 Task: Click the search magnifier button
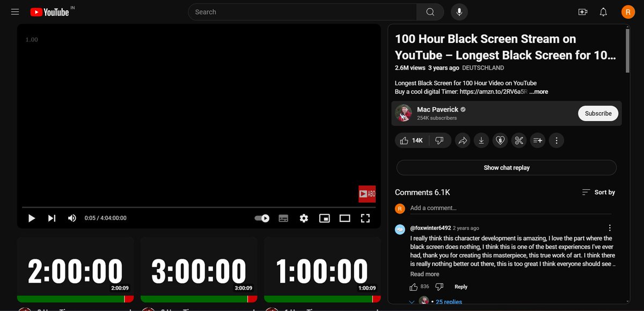pyautogui.click(x=430, y=12)
